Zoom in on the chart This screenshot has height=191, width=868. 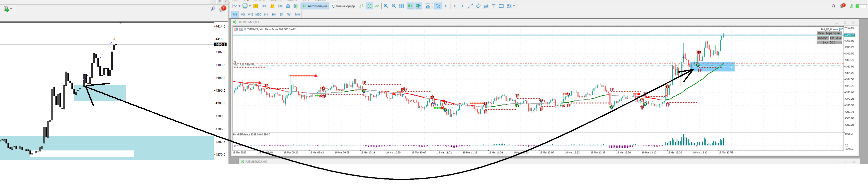coord(386,6)
